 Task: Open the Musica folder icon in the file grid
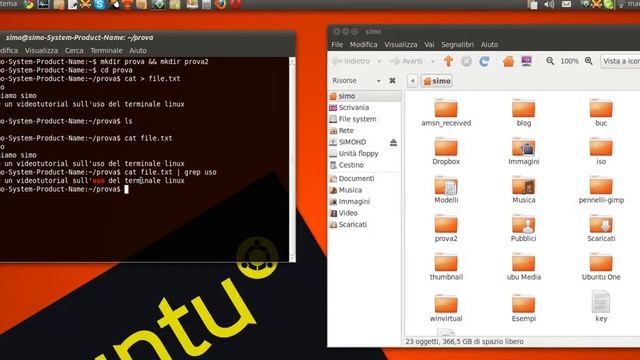523,190
